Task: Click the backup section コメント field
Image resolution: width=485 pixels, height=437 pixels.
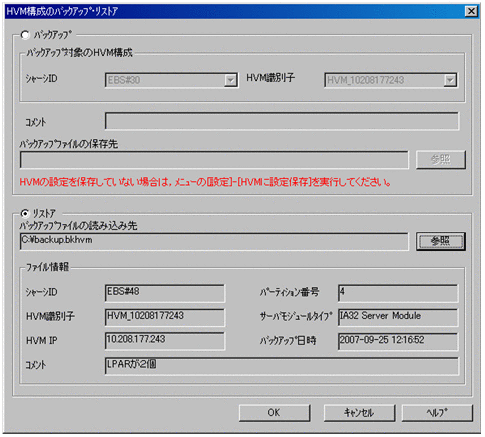Action: click(282, 121)
